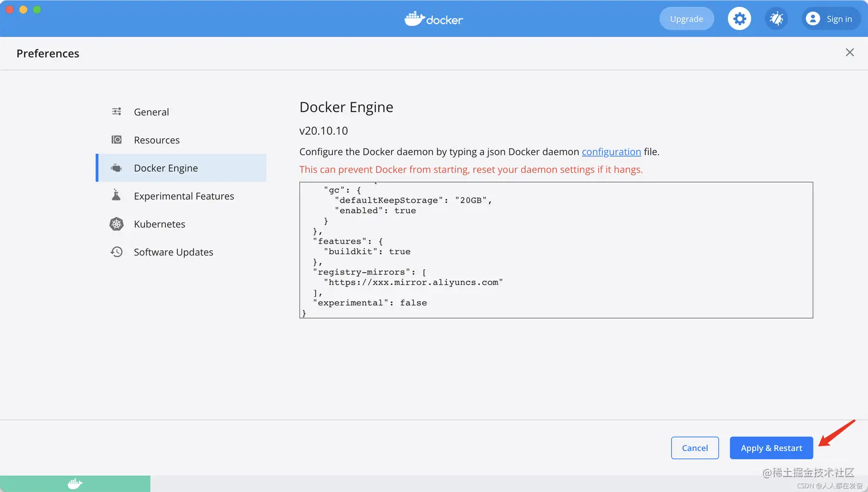
Task: Click the account avatar icon
Action: tap(813, 19)
